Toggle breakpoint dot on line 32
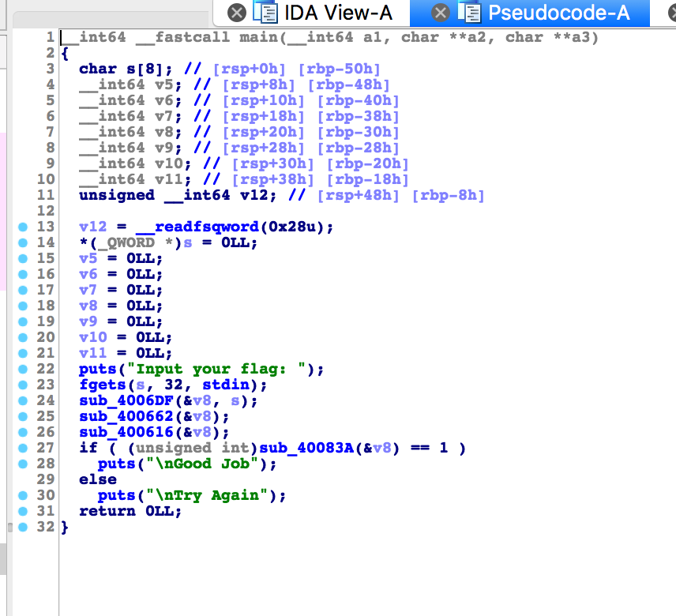 [23, 527]
